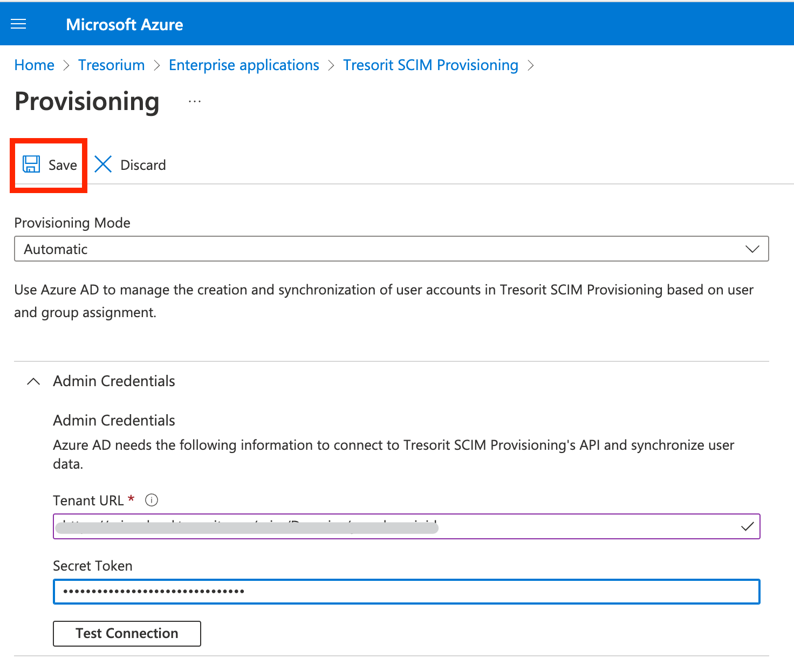Open the Provisioning more options ellipsis
This screenshot has width=794, height=672.
pyautogui.click(x=195, y=101)
